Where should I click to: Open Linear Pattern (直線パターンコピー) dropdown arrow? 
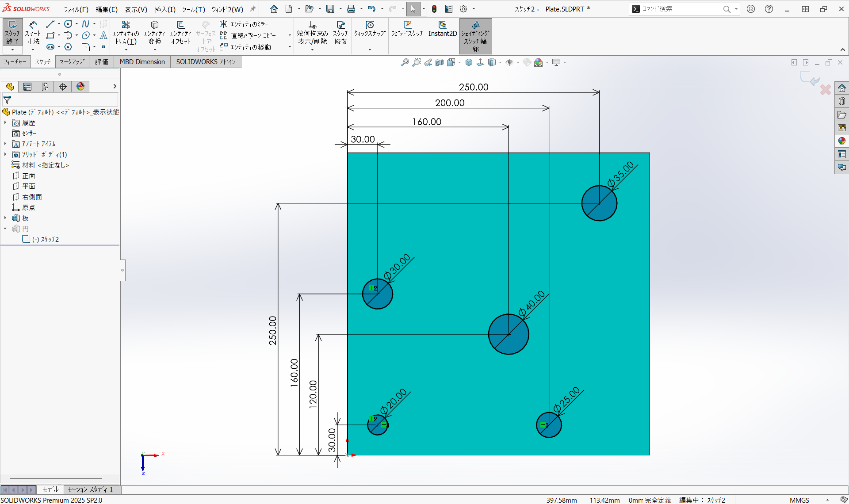tap(290, 35)
